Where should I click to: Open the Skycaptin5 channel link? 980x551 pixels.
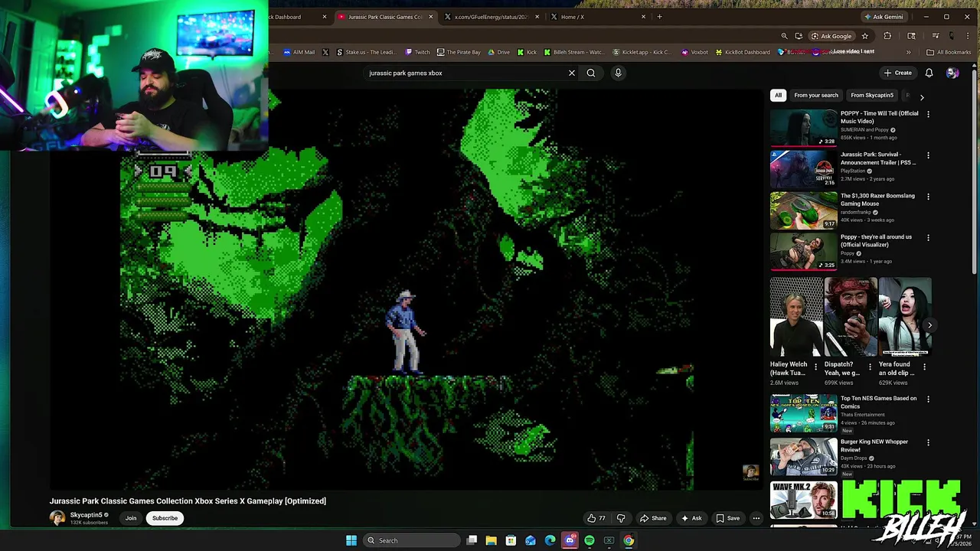click(86, 515)
